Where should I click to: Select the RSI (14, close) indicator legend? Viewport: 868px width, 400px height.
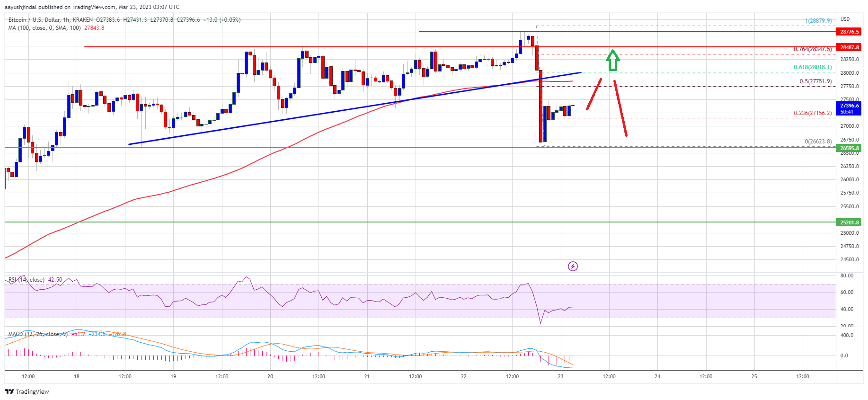coord(27,280)
